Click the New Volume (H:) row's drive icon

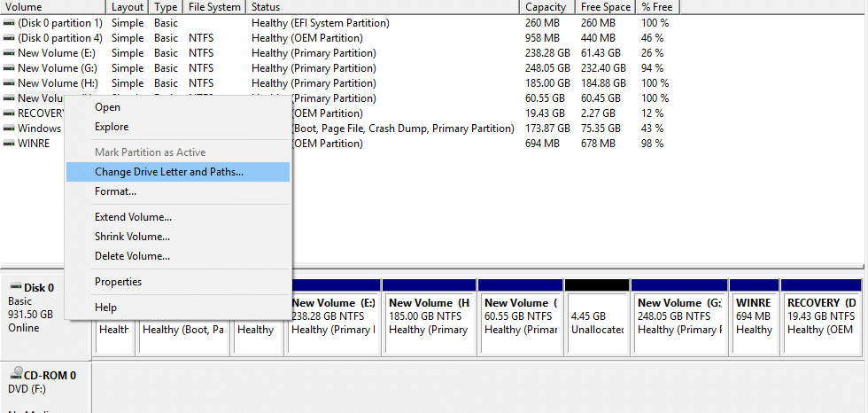pyautogui.click(x=9, y=83)
